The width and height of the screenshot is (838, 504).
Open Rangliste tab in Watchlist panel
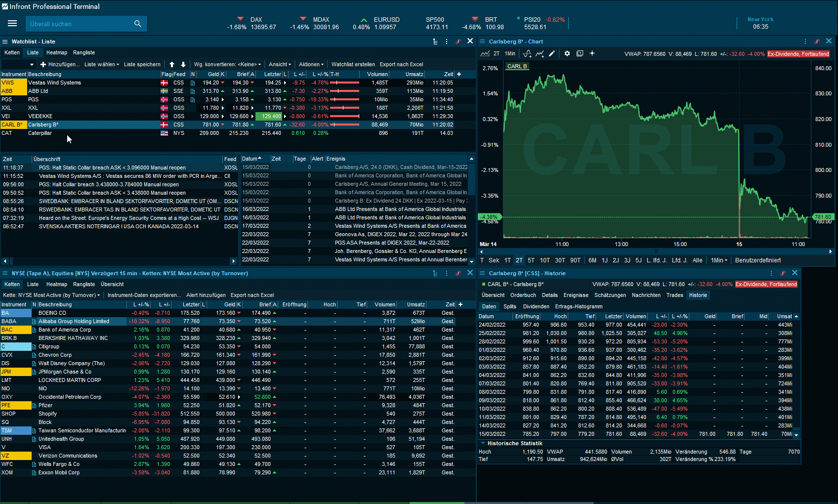[84, 52]
